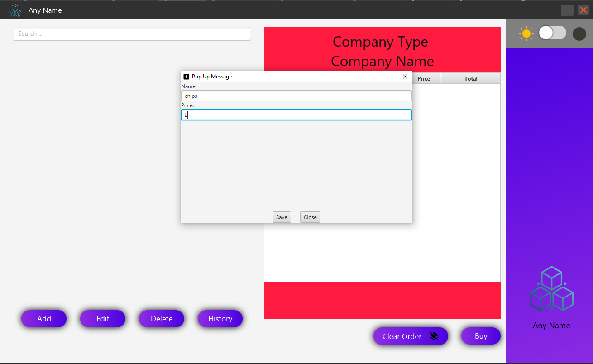Viewport: 593px width, 364px height.
Task: Save the chips item in the popup
Action: pos(282,217)
